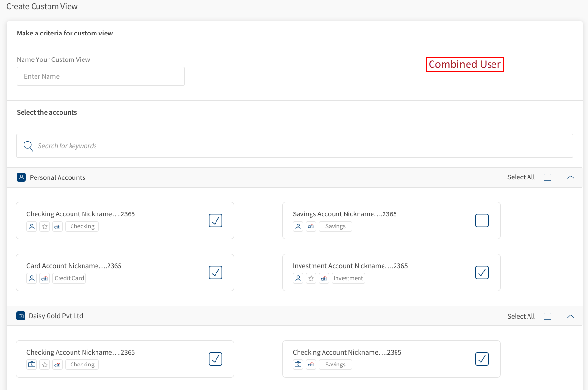Click Citi logo icon on Card Account
The image size is (588, 390).
45,278
